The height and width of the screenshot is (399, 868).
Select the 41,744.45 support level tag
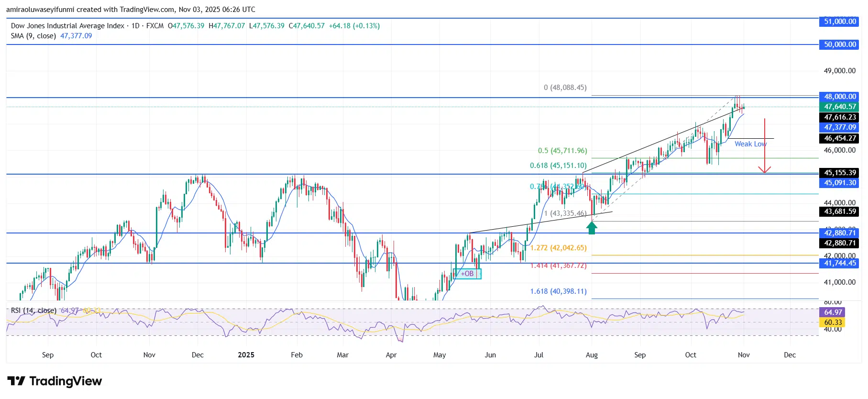[840, 263]
